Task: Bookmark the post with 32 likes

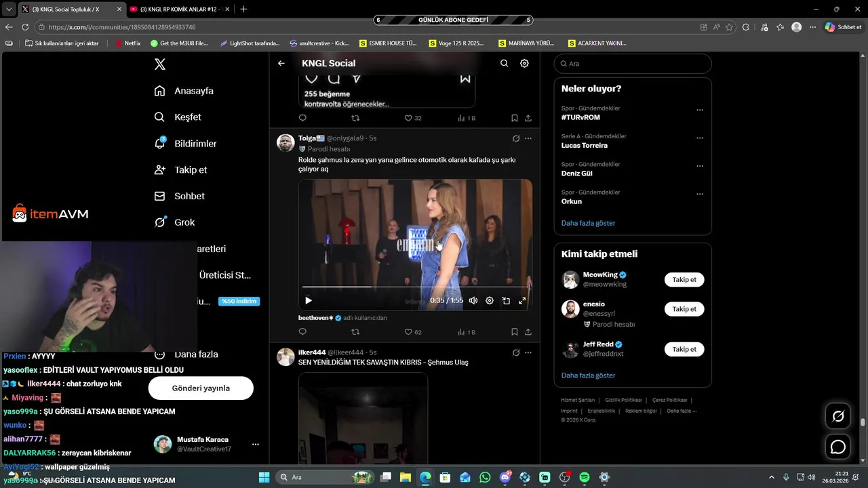Action: click(x=515, y=118)
